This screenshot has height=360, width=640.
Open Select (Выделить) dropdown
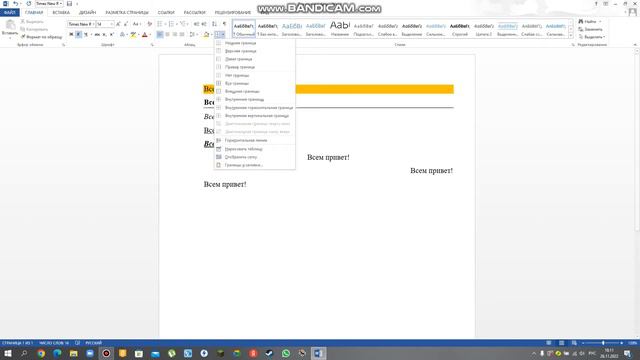click(x=592, y=37)
